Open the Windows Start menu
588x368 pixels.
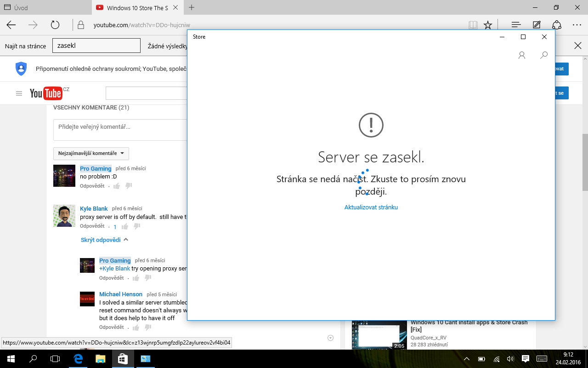click(11, 359)
